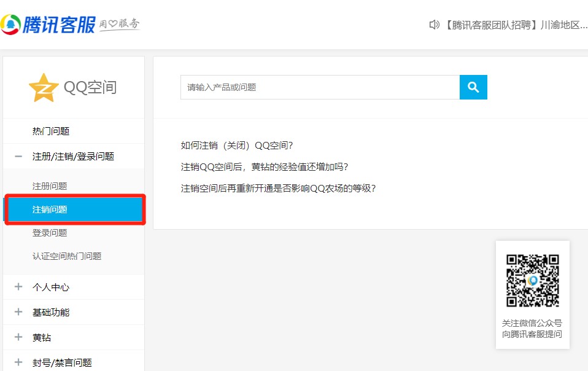Open the 腾讯客服团队招聘 announcement
This screenshot has height=371, width=588.
[515, 25]
